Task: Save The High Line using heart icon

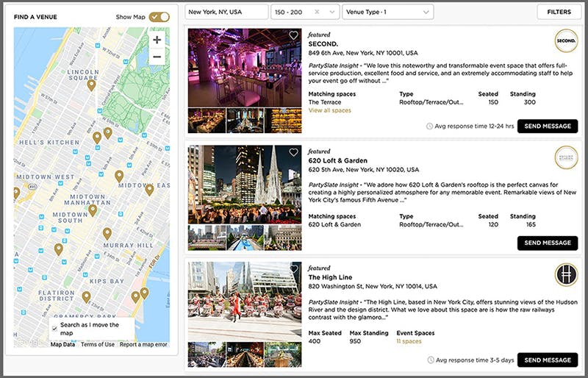Action: (293, 268)
